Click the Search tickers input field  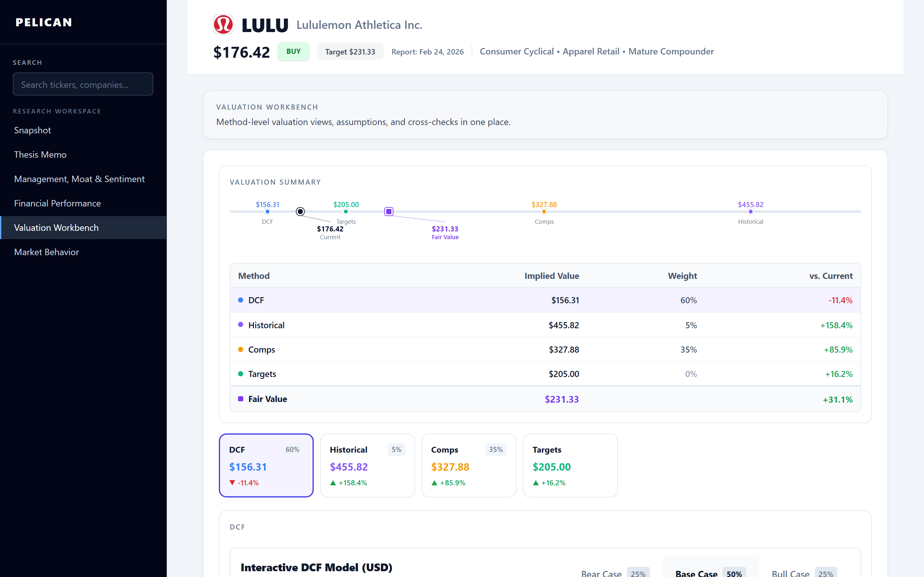[83, 84]
